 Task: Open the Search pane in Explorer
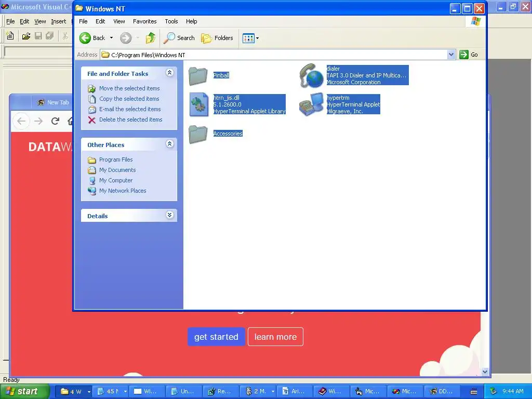(x=179, y=38)
